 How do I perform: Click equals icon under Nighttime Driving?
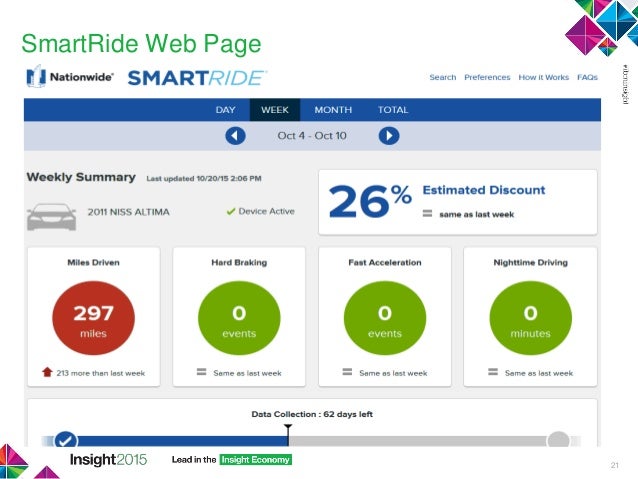click(493, 372)
